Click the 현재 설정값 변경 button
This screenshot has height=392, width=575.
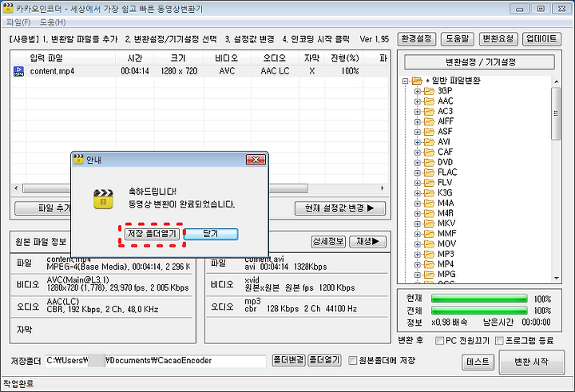click(x=340, y=208)
